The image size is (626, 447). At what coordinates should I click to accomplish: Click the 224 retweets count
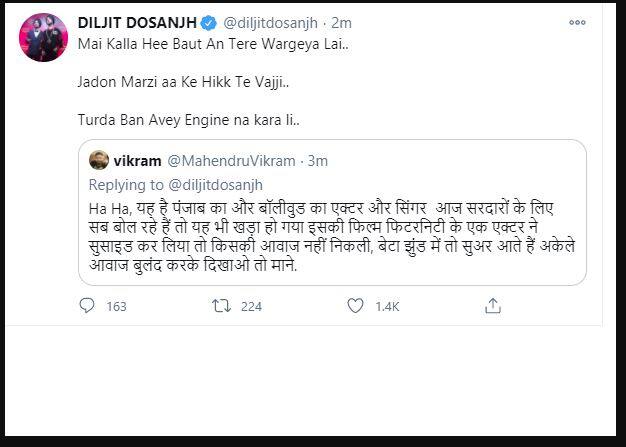click(251, 306)
